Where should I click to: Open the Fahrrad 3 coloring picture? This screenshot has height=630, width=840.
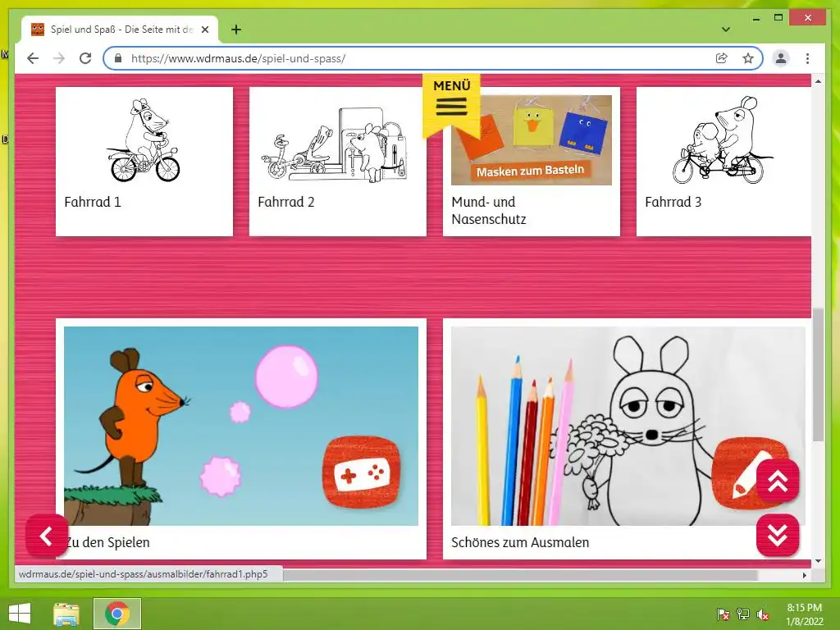pos(724,140)
